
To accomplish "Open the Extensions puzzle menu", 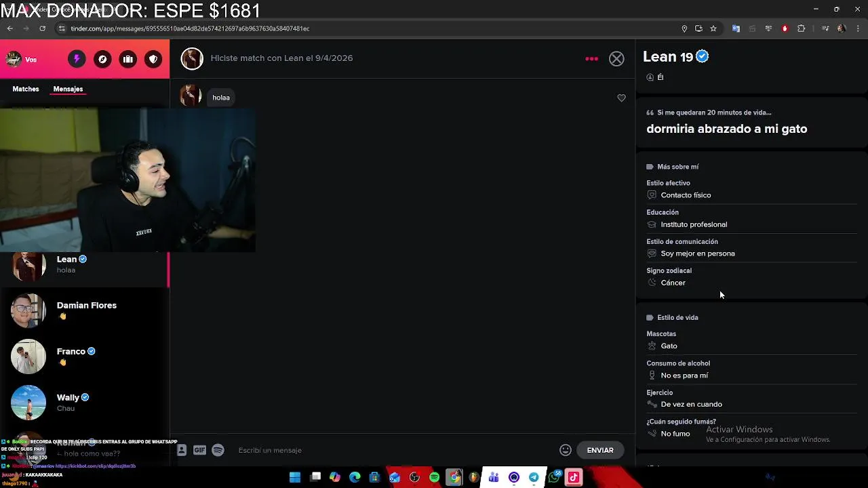I will 801,28.
